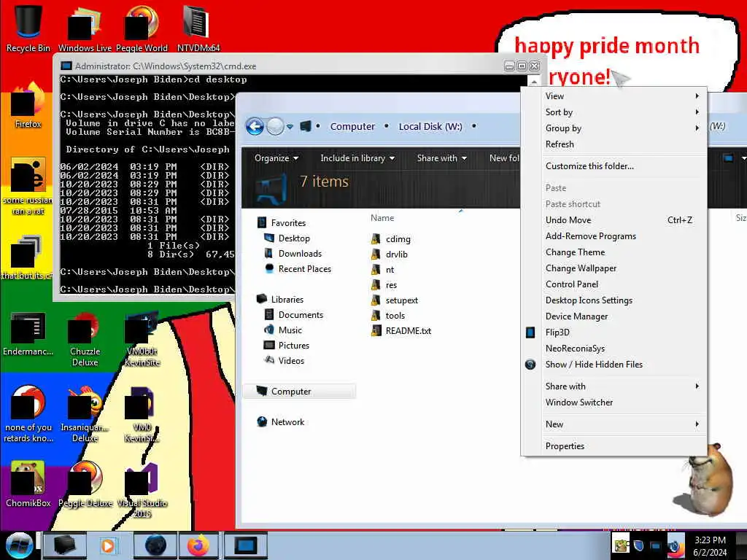Open the Insaniquarium Deluxe desktop icon
This screenshot has width=747, height=560.
pos(85,414)
